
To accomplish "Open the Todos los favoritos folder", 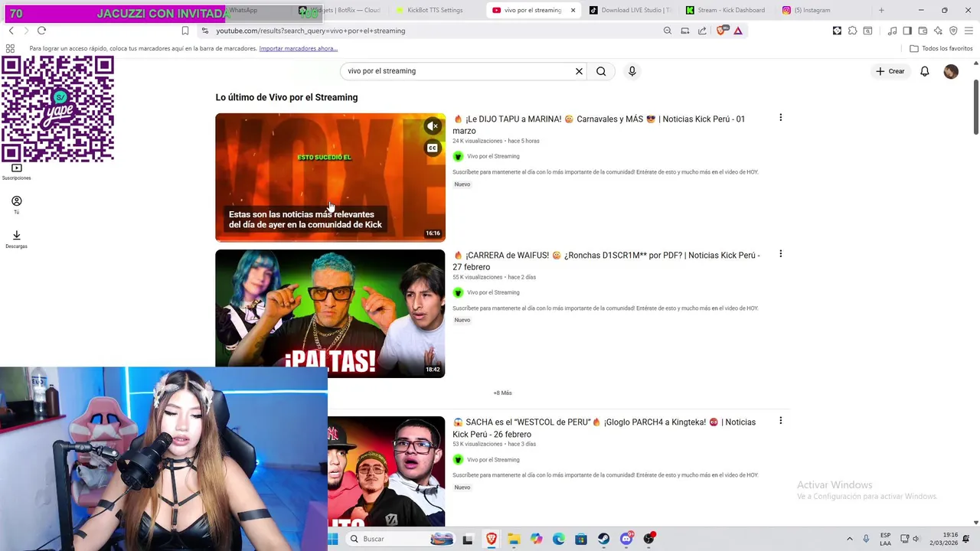I will pos(941,48).
